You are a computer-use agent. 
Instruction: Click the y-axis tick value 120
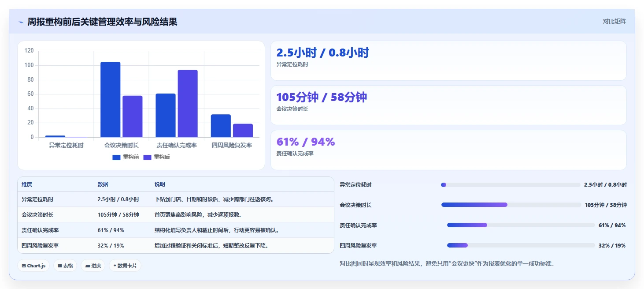(29, 51)
